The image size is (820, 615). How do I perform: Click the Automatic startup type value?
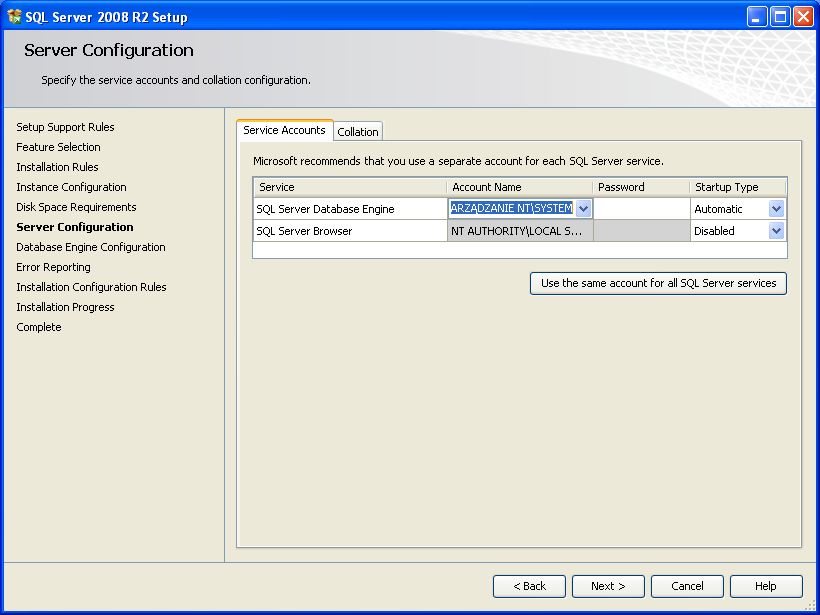(x=718, y=209)
